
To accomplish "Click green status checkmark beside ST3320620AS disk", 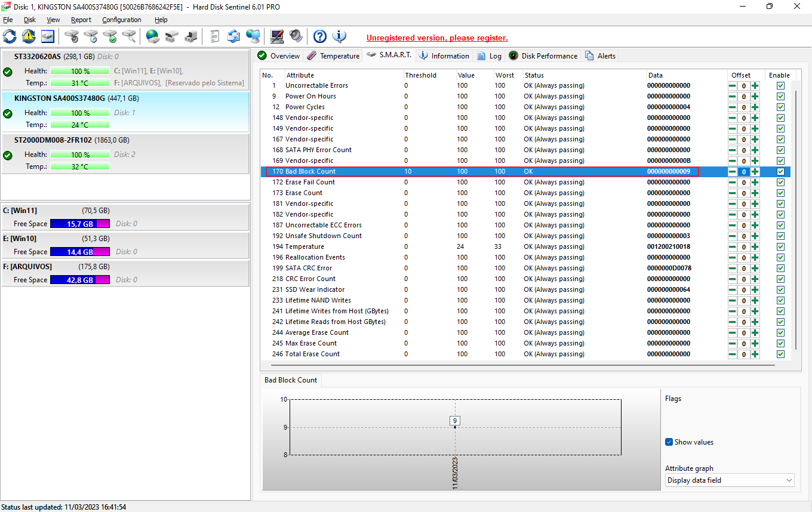I will [x=8, y=72].
